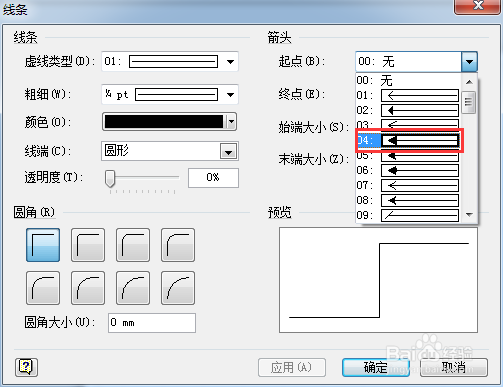Pick the black color swatch for line color
Image resolution: width=503 pixels, height=387 pixels.
(x=164, y=122)
